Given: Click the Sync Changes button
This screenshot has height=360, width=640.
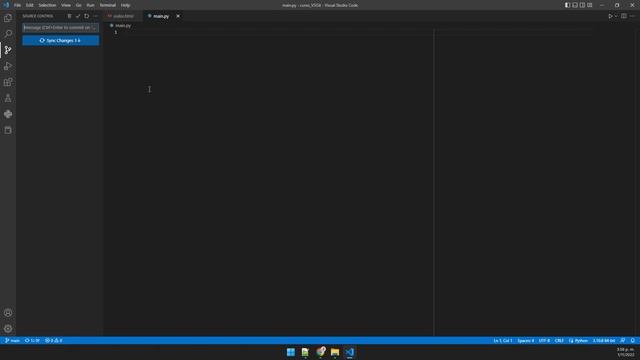Looking at the screenshot, I should click(x=60, y=40).
